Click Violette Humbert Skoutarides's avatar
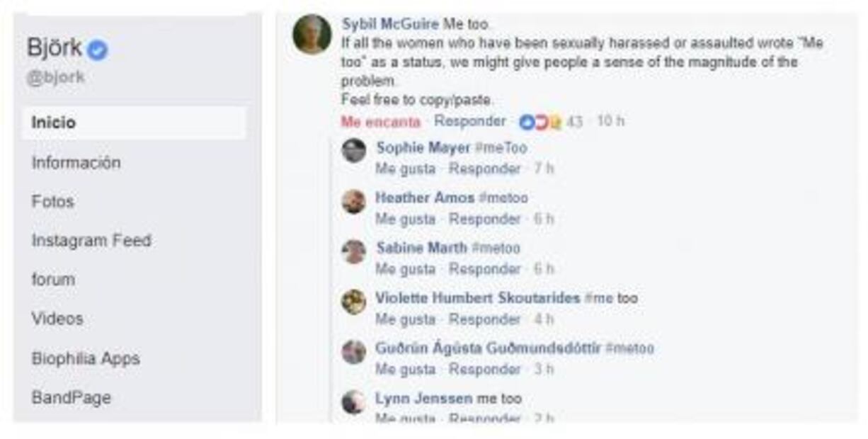 coord(354,302)
